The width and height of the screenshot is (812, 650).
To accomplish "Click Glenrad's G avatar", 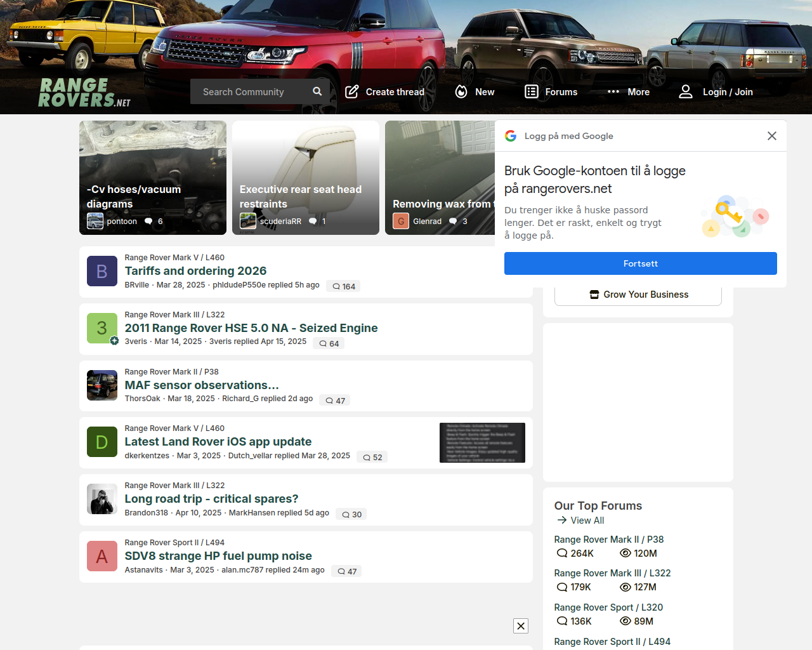I will [401, 221].
